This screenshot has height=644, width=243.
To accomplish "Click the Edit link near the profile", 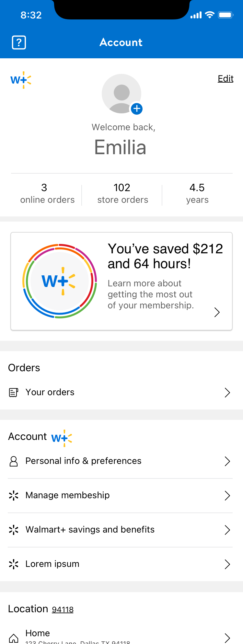I will click(226, 79).
